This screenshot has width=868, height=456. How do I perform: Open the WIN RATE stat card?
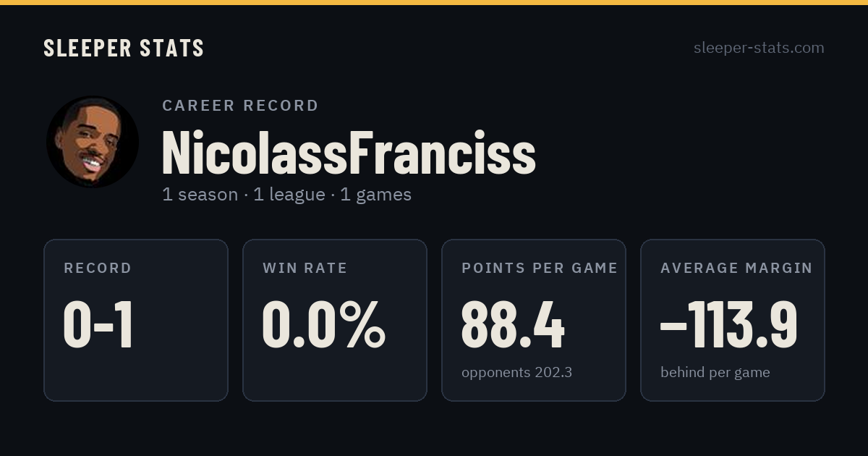[x=335, y=320]
